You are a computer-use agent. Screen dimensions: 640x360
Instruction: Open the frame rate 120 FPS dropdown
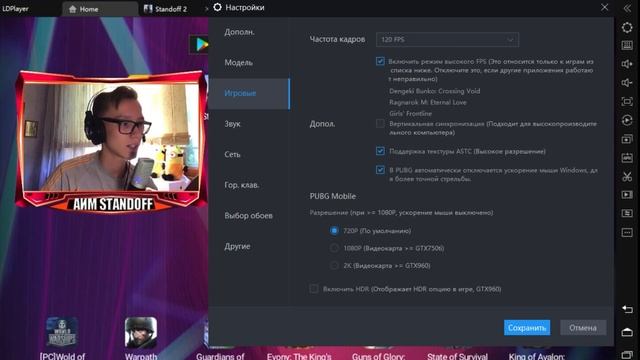tap(447, 40)
